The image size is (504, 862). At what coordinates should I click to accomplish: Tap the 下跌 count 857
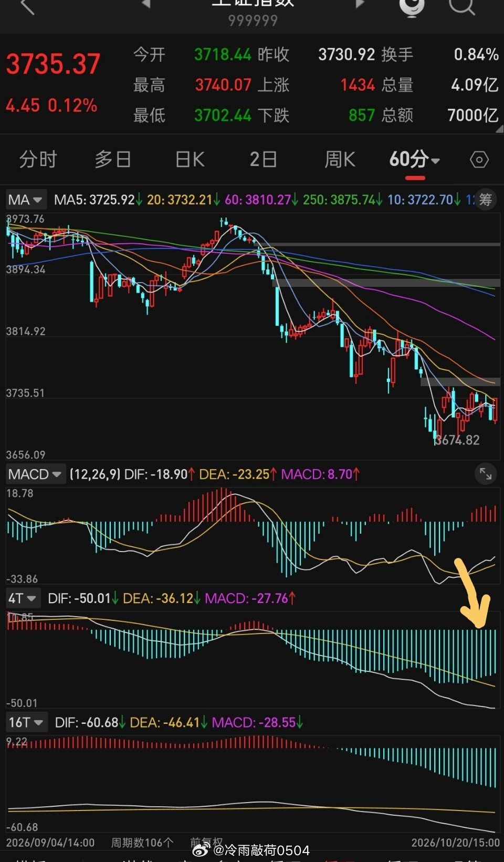[x=362, y=115]
